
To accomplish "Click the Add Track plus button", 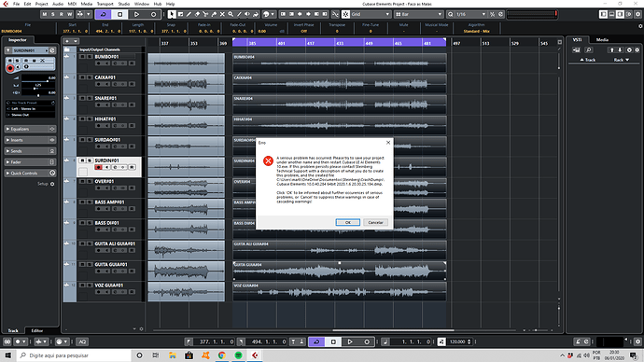I will click(67, 41).
